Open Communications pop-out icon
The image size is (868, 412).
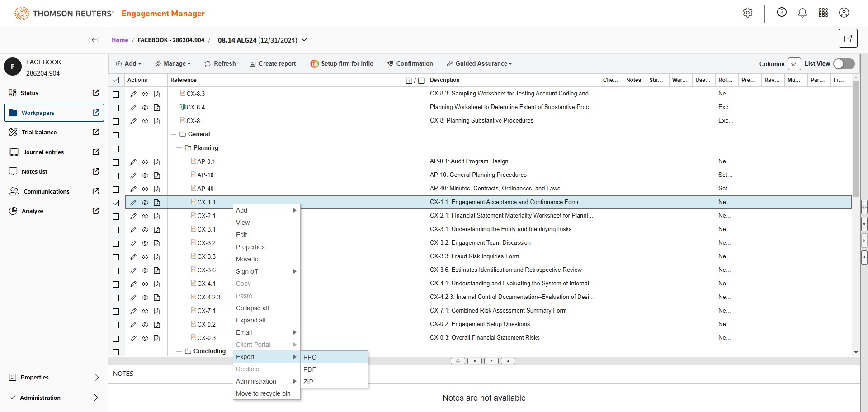[x=96, y=191]
